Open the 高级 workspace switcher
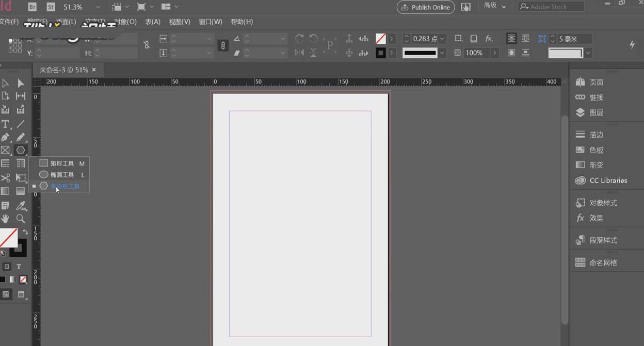 point(495,6)
